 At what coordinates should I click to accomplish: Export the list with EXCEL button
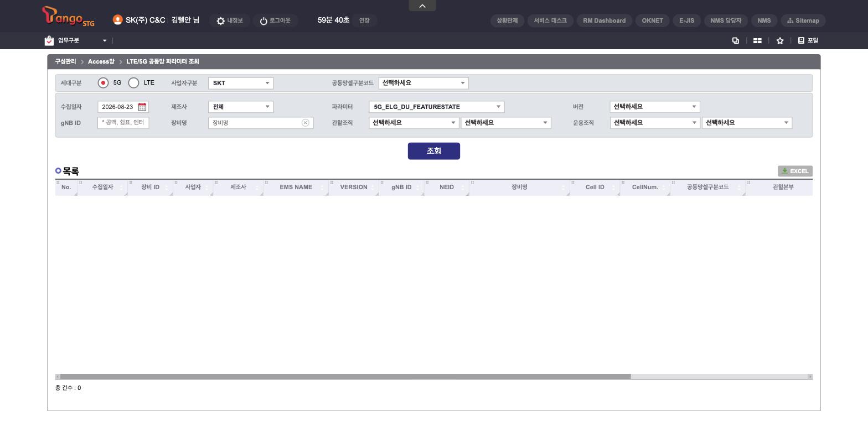795,171
